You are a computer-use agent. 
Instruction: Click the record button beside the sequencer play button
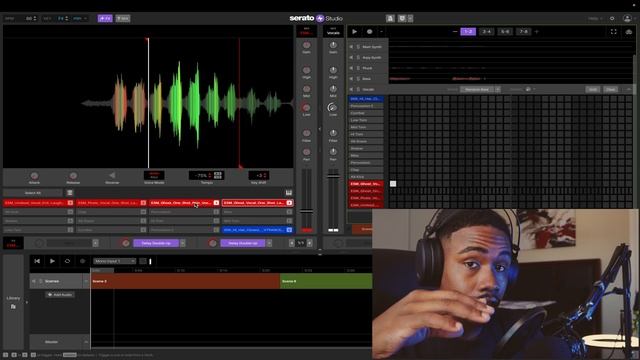pyautogui.click(x=369, y=32)
